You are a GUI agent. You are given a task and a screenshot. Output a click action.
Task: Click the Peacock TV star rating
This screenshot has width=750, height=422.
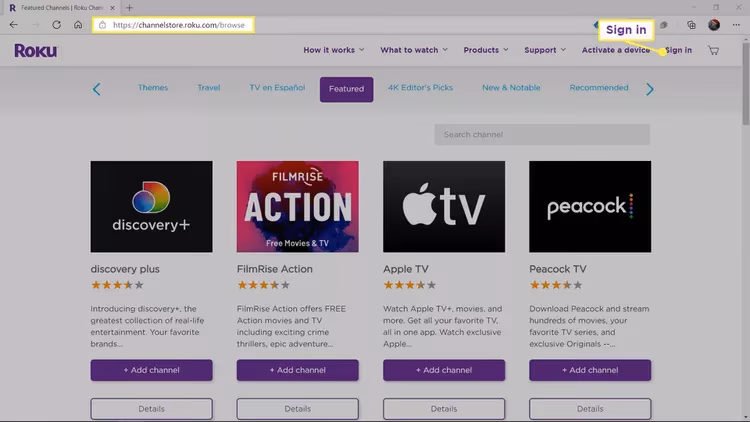(x=556, y=285)
